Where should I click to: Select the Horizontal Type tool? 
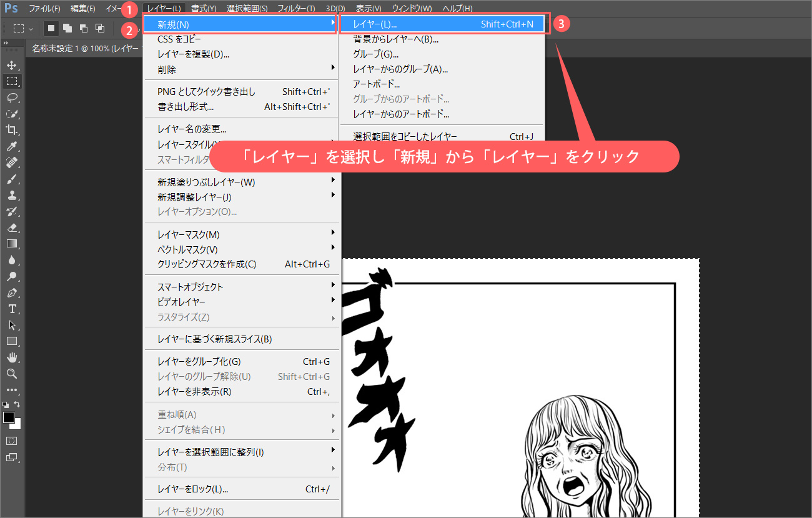coord(11,309)
